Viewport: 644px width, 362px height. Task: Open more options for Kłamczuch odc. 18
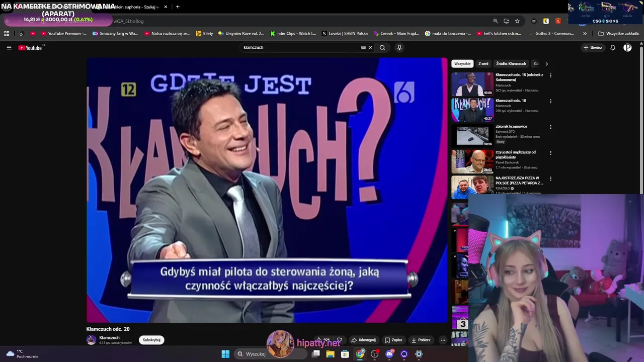pos(550,101)
